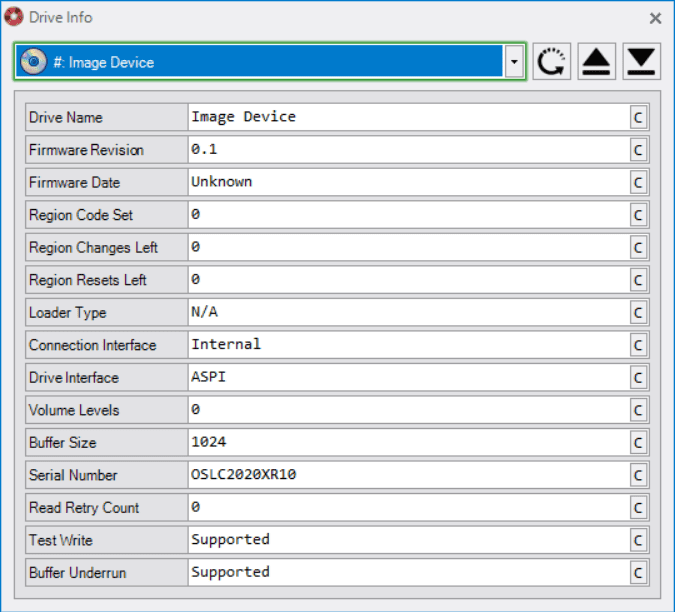Copy the Loader Type value
The height and width of the screenshot is (612, 675).
pyautogui.click(x=638, y=313)
